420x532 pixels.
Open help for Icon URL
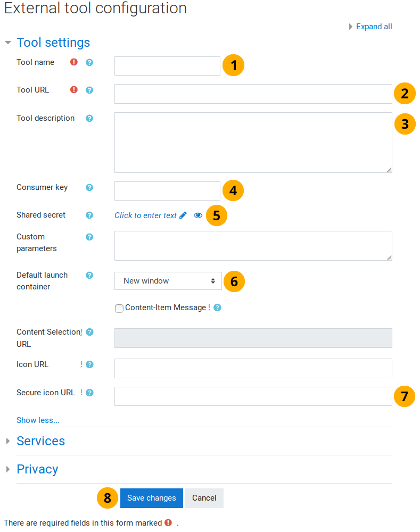(89, 364)
